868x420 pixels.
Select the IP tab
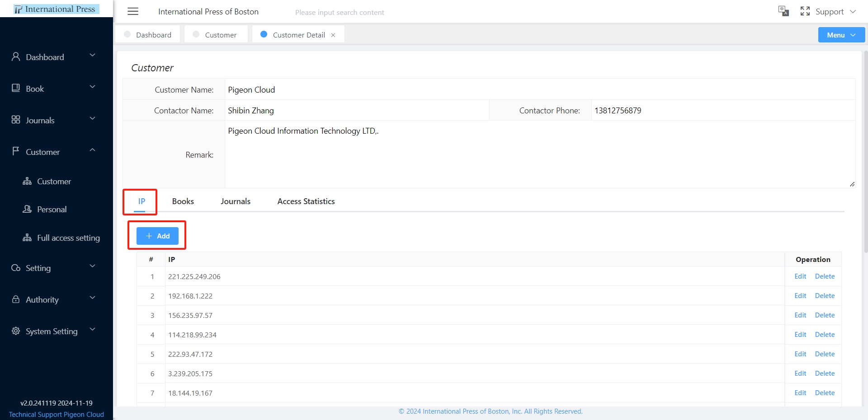tap(142, 201)
